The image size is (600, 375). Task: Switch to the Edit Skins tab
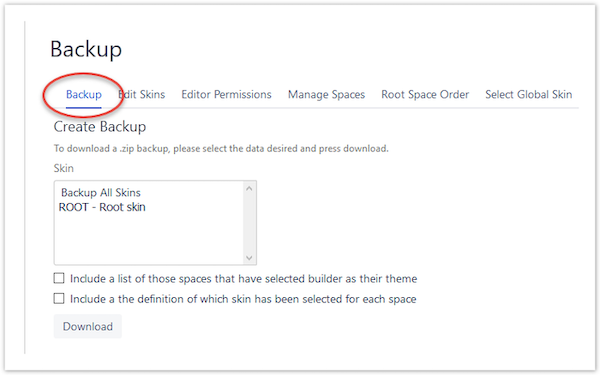142,95
